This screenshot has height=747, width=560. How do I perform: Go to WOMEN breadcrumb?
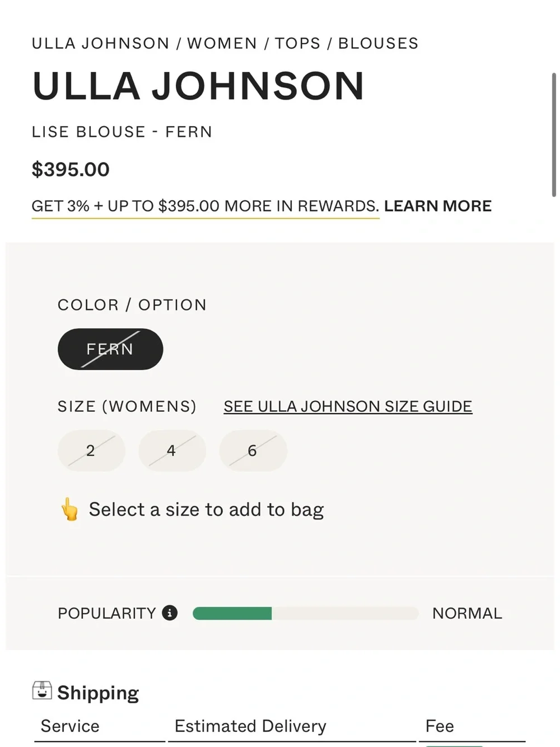coord(222,43)
